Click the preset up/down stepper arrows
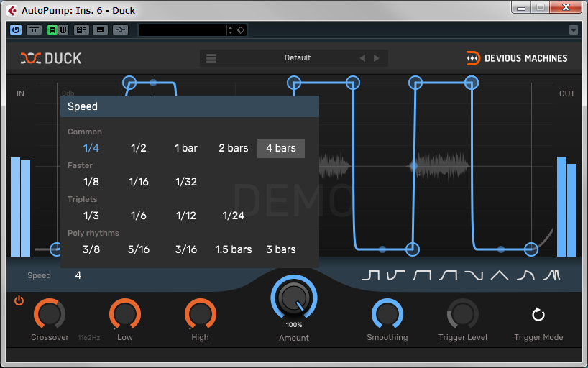Screen dimensions: 588x368 pyautogui.click(x=230, y=30)
